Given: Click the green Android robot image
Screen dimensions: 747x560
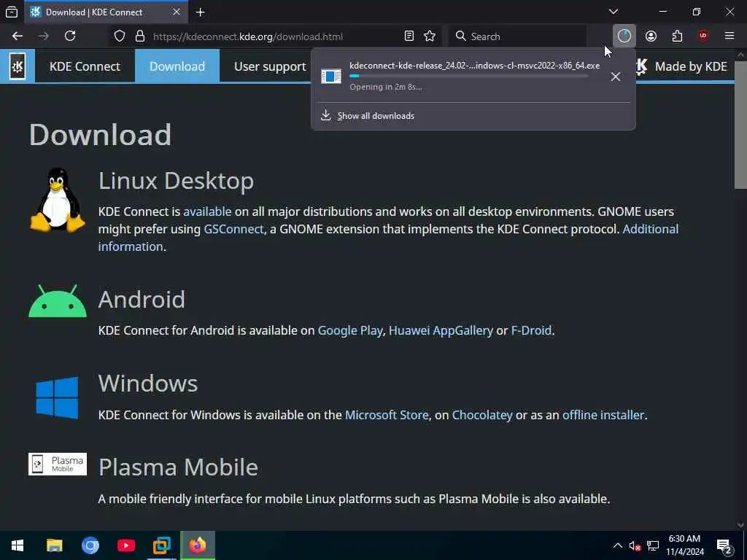Looking at the screenshot, I should pyautogui.click(x=58, y=301).
